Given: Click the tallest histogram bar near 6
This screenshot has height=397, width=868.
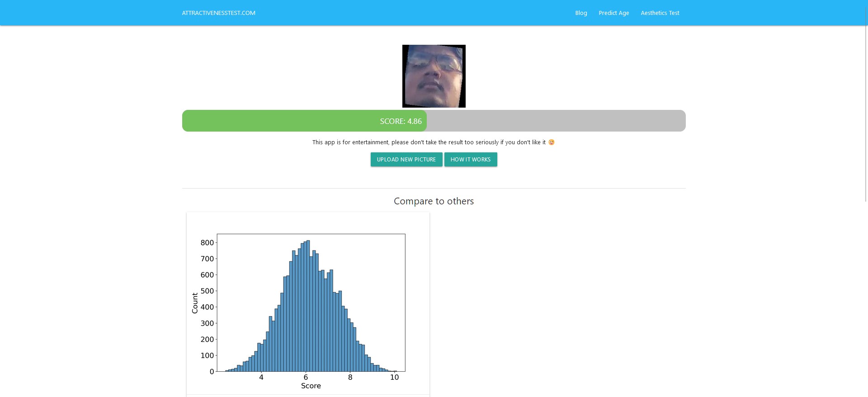Looking at the screenshot, I should coord(308,306).
